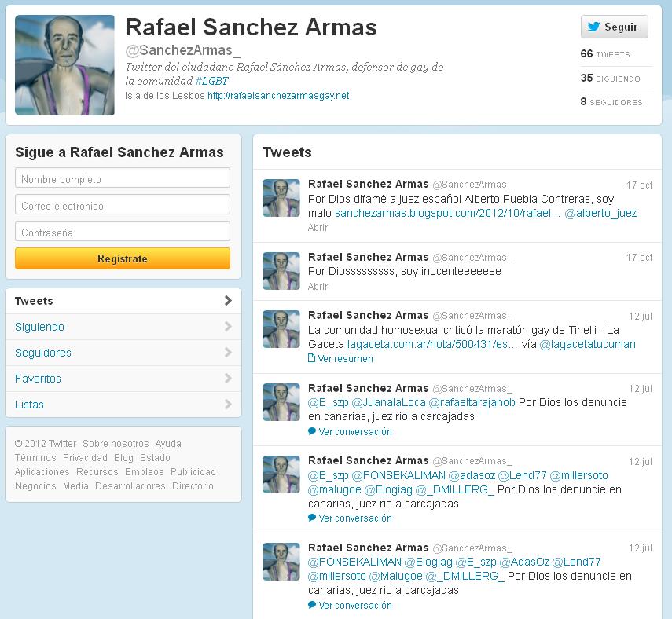Open the Términos footer link
The width and height of the screenshot is (672, 619).
point(35,458)
